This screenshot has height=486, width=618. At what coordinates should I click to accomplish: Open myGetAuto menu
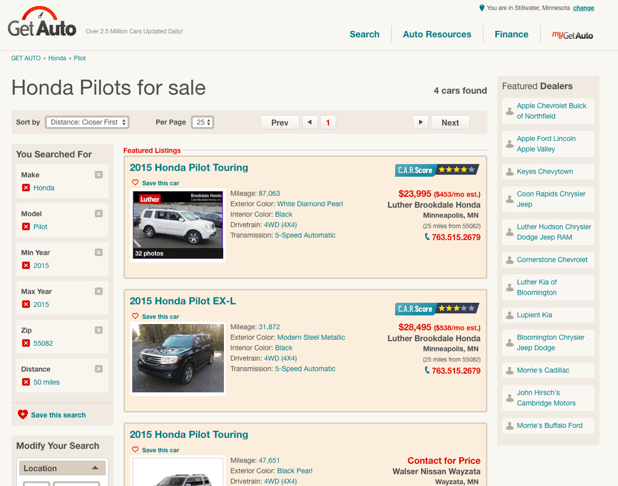[x=572, y=35]
